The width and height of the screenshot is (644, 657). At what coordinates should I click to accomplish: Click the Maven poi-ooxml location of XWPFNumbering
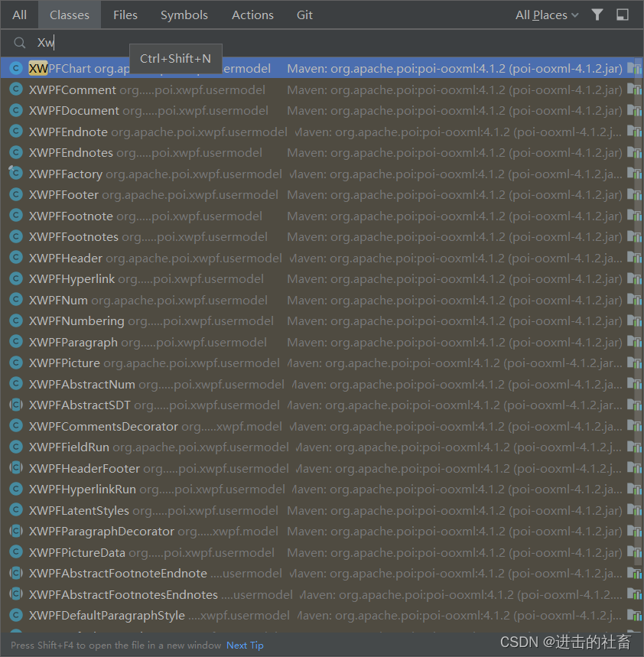tap(454, 321)
